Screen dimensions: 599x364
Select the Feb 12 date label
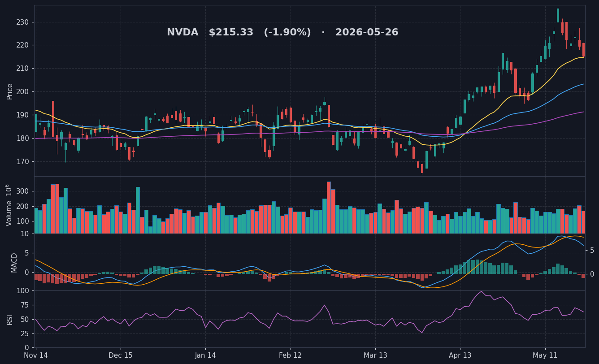(291, 355)
